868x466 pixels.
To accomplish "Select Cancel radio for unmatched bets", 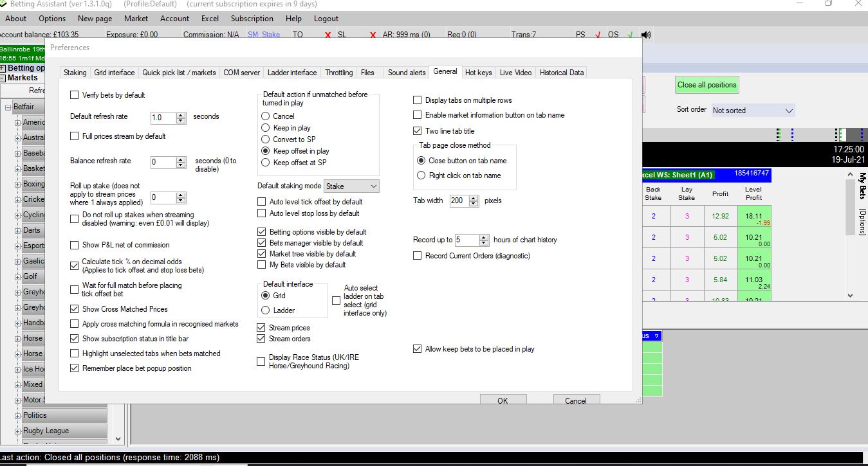I will point(265,116).
